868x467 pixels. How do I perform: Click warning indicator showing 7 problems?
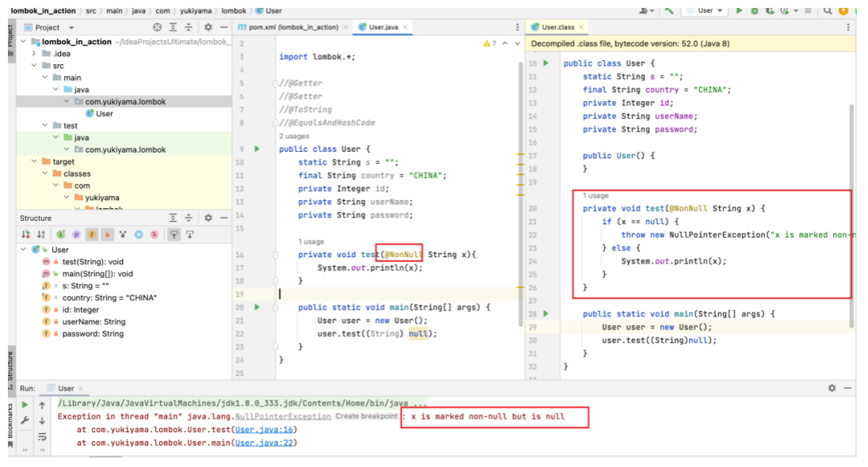[x=489, y=44]
